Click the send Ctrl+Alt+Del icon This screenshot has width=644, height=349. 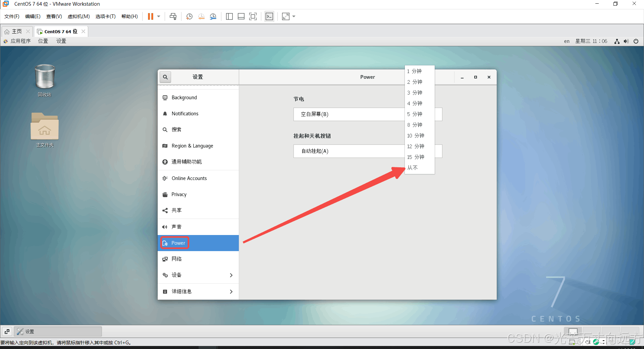point(173,16)
